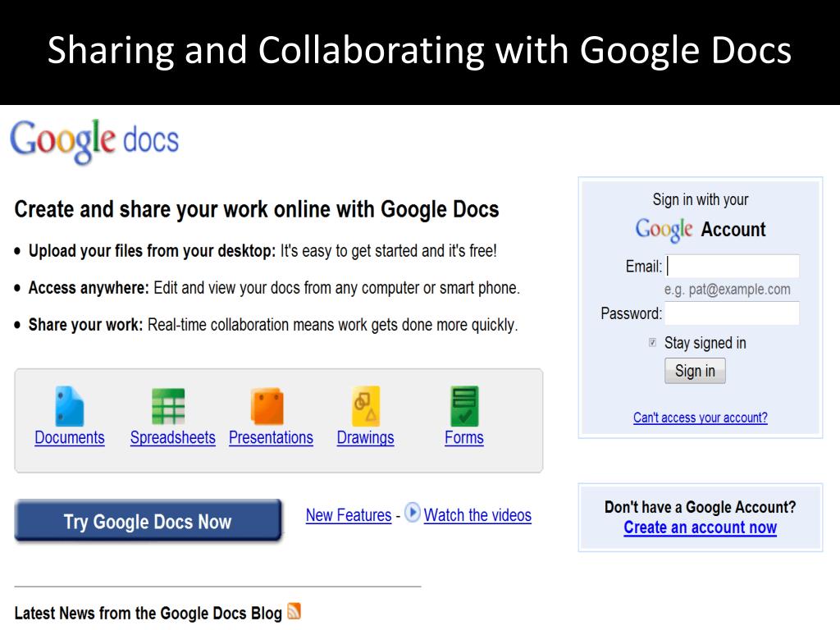The image size is (840, 630).
Task: Click the 'Share your work:' bullet text
Action: [x=85, y=325]
